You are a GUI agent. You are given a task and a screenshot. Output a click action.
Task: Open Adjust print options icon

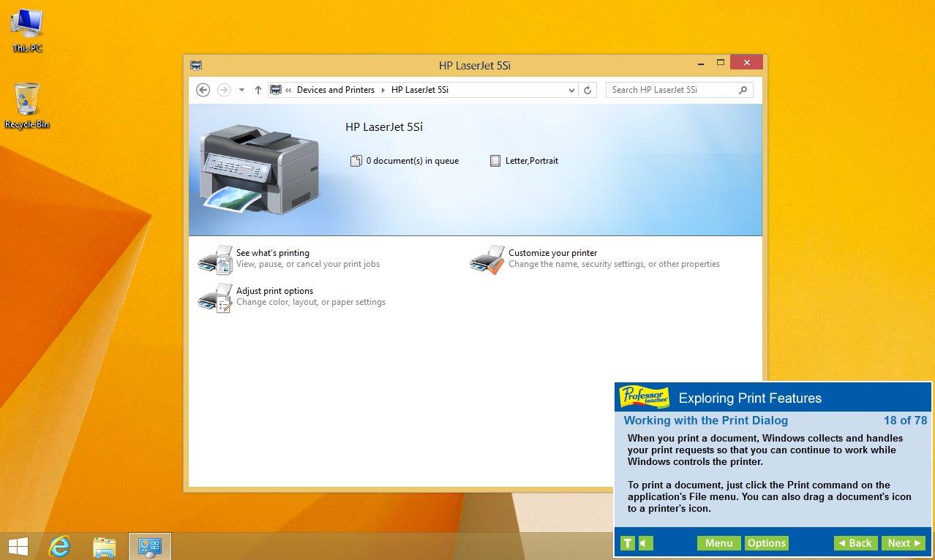tap(216, 297)
